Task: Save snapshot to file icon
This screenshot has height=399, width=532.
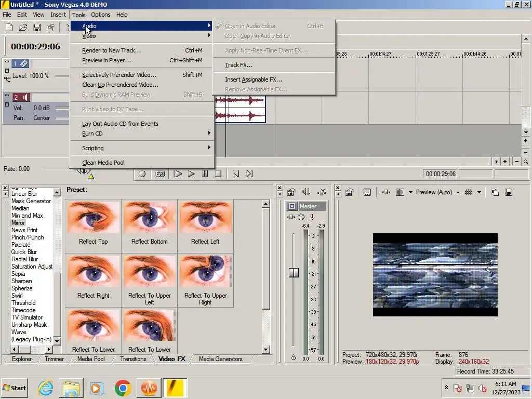Action: pos(509,192)
